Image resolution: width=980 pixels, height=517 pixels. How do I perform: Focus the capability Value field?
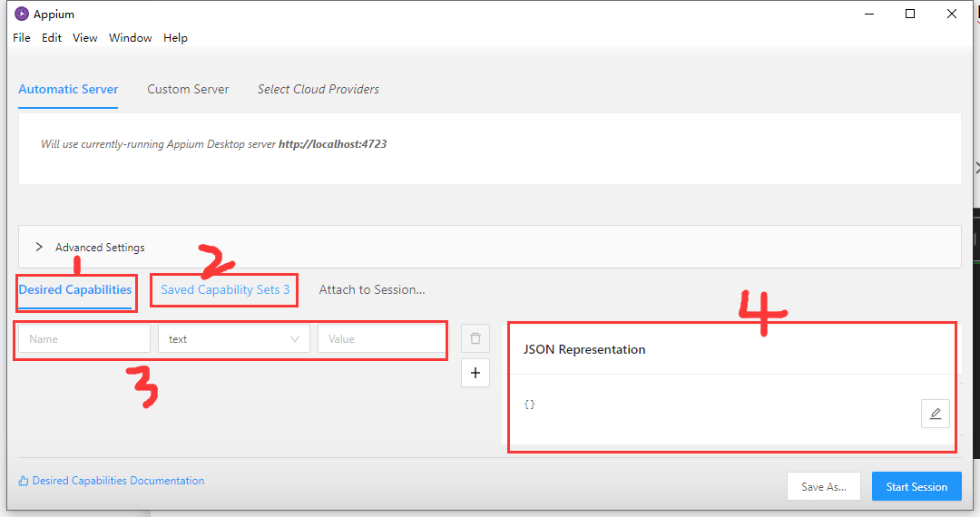point(381,338)
